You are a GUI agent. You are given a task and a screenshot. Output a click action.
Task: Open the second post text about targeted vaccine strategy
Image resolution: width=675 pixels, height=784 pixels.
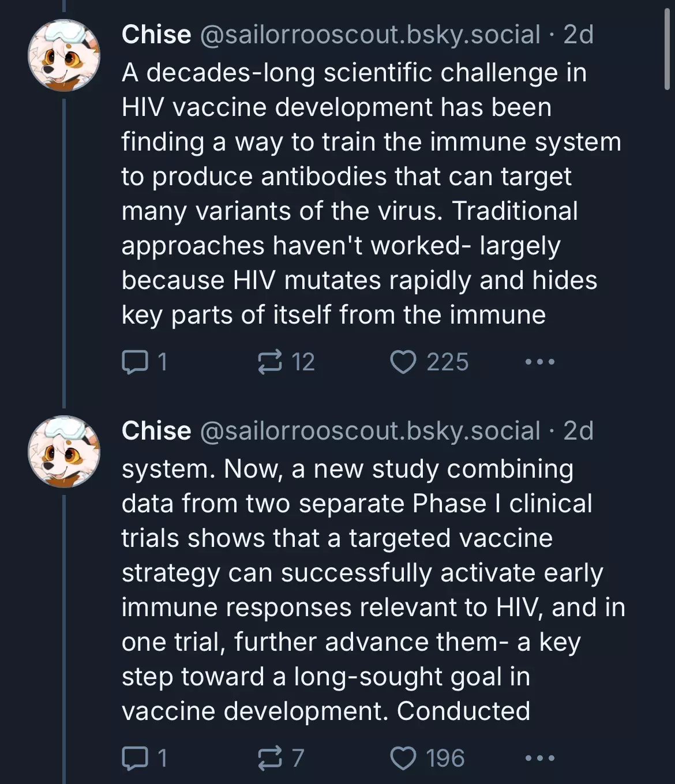373,590
